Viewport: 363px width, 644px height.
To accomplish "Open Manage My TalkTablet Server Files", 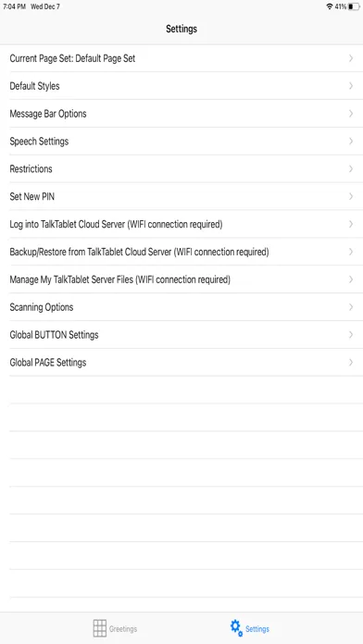I will point(181,279).
